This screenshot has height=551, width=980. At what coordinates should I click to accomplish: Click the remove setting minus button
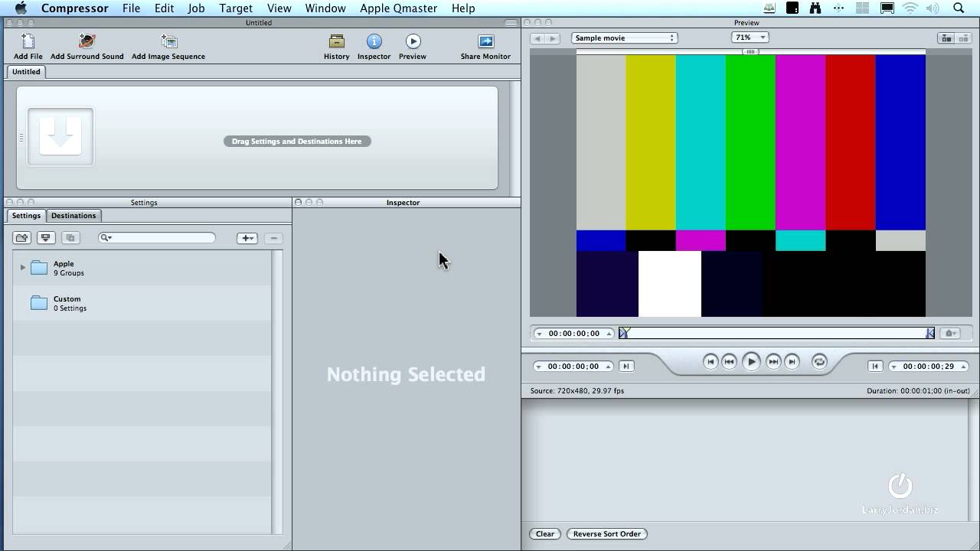coord(273,238)
